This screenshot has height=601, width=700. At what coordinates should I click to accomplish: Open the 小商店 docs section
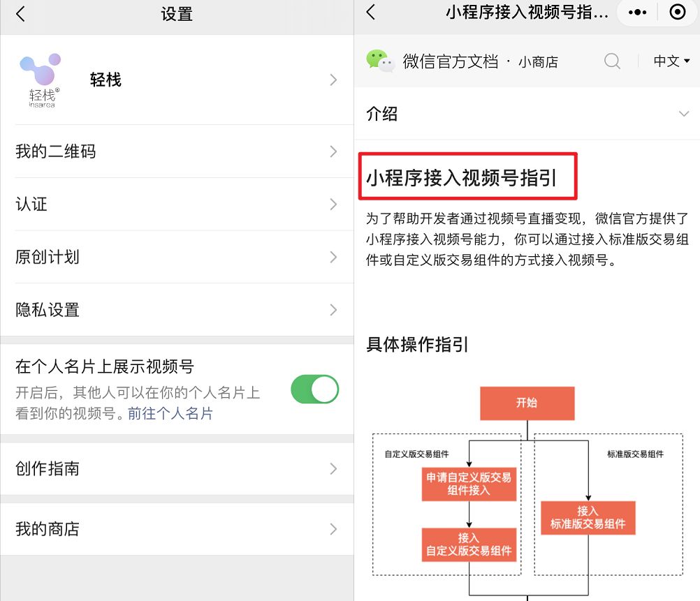pyautogui.click(x=538, y=62)
